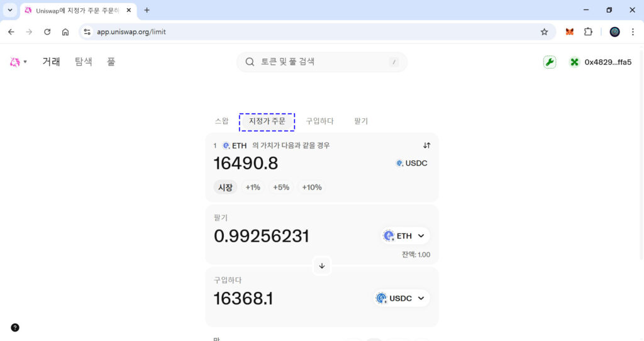Screen dimensions: 644x341
Task: Click the Uniswap unicorn logo
Action: coord(15,62)
